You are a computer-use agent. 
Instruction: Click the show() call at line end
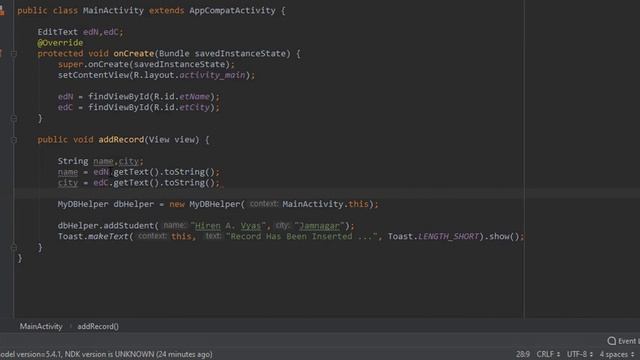coord(504,236)
